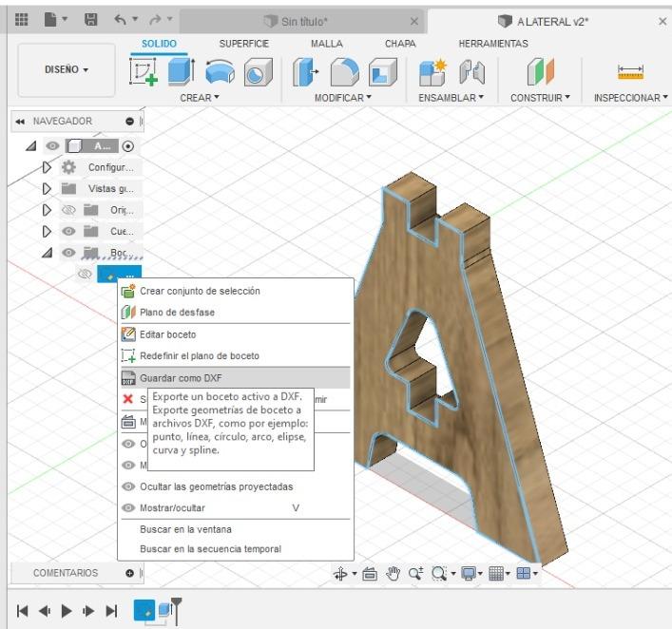Open the Viewports layout icon
This screenshot has width=672, height=629.
pos(524,573)
